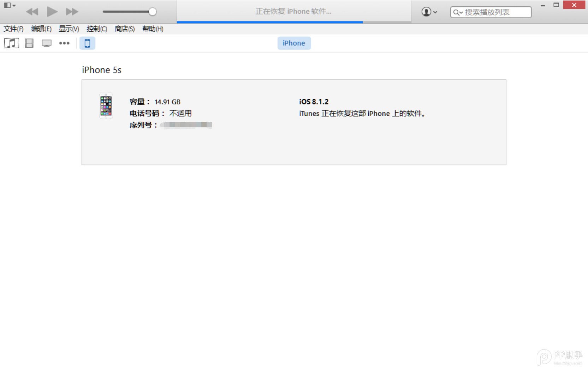This screenshot has width=588, height=370.
Task: Open the 帮助(H) menu
Action: (x=152, y=29)
